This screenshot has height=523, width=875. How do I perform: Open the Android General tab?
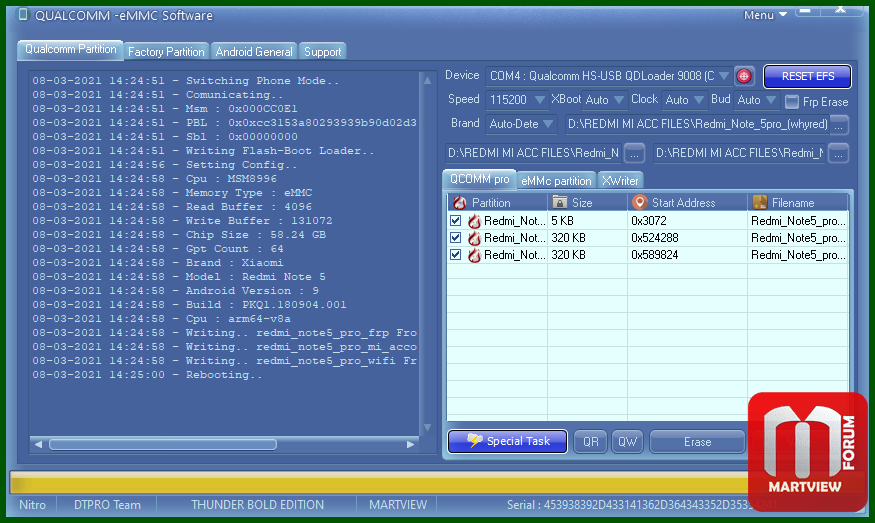(x=254, y=51)
